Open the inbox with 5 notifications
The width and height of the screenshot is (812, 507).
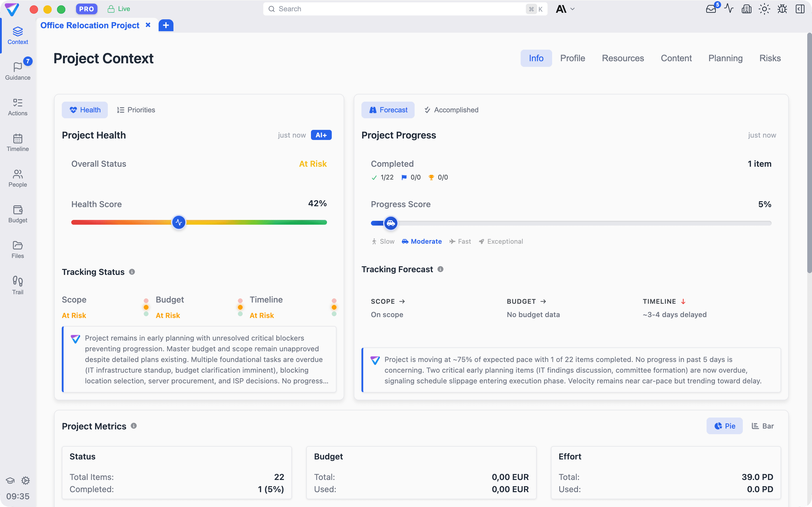(x=711, y=9)
